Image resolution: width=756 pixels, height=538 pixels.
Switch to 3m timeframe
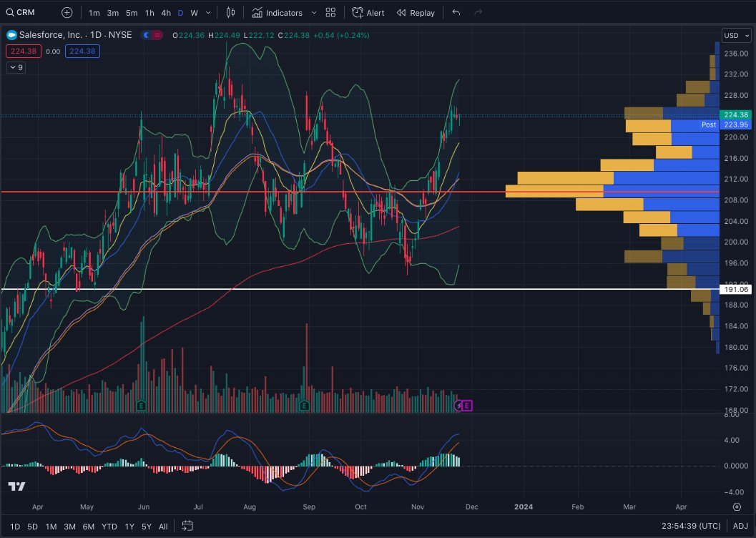[113, 13]
